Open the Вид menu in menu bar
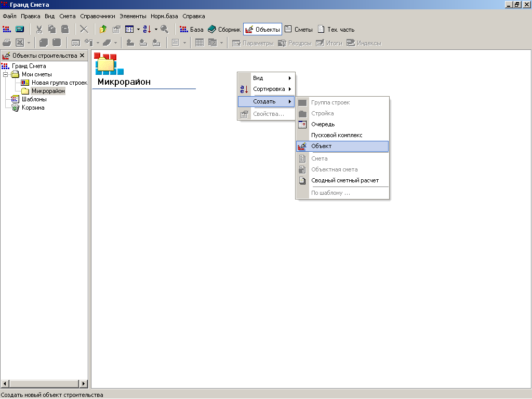 pyautogui.click(x=49, y=16)
